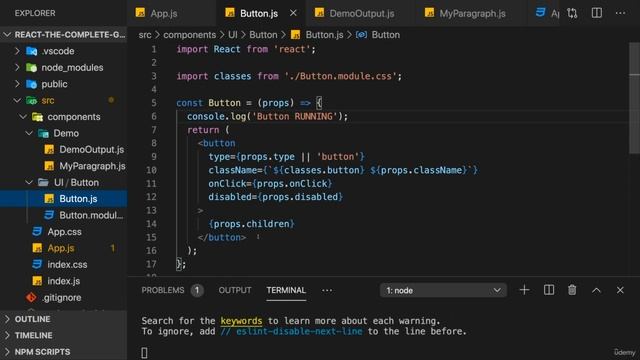Viewport: 640px width, 360px height.
Task: Split the editor to the right
Action: point(596,13)
